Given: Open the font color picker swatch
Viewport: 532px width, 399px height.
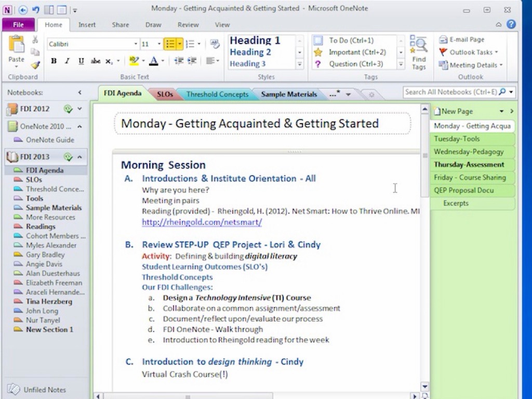Looking at the screenshot, I should click(153, 61).
